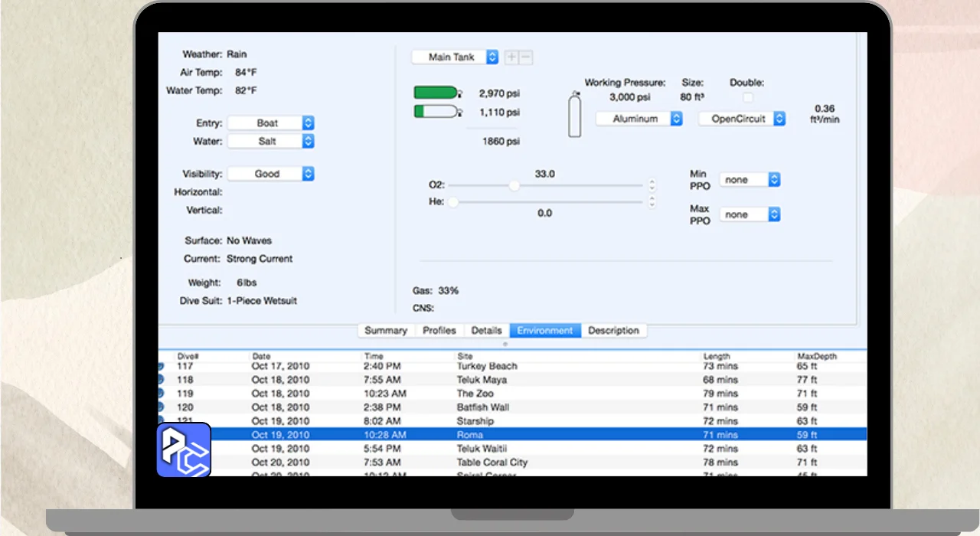Click the scuba cylinder icon
Viewport: 980px width, 536px height.
point(574,115)
